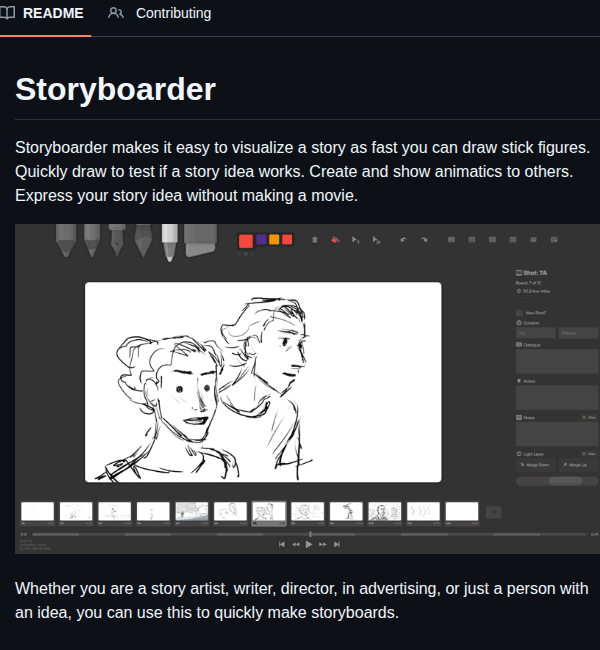The height and width of the screenshot is (650, 600).
Task: Toggle the thirds guide icon
Action: (493, 240)
